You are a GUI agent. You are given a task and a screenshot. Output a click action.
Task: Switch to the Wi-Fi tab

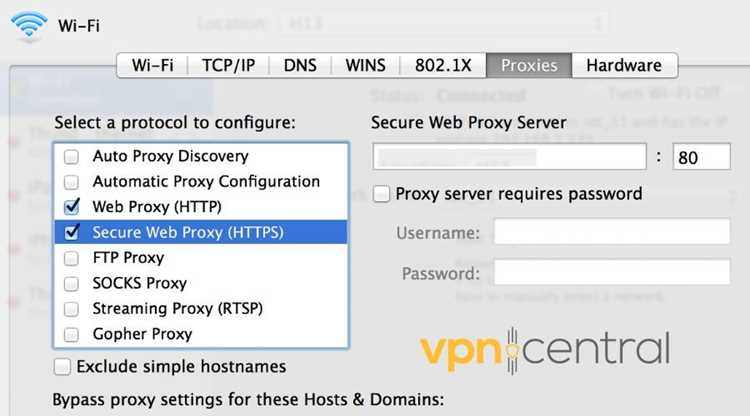[152, 65]
